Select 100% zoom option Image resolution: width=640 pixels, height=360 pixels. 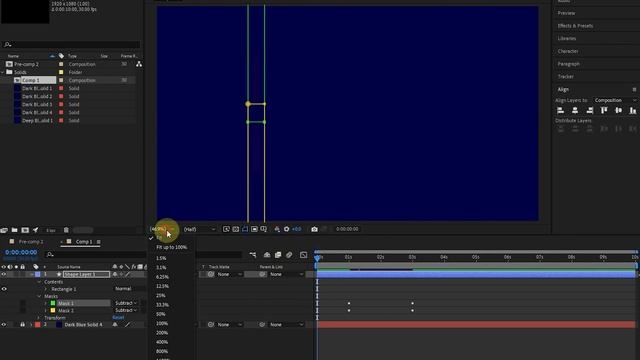(x=162, y=324)
